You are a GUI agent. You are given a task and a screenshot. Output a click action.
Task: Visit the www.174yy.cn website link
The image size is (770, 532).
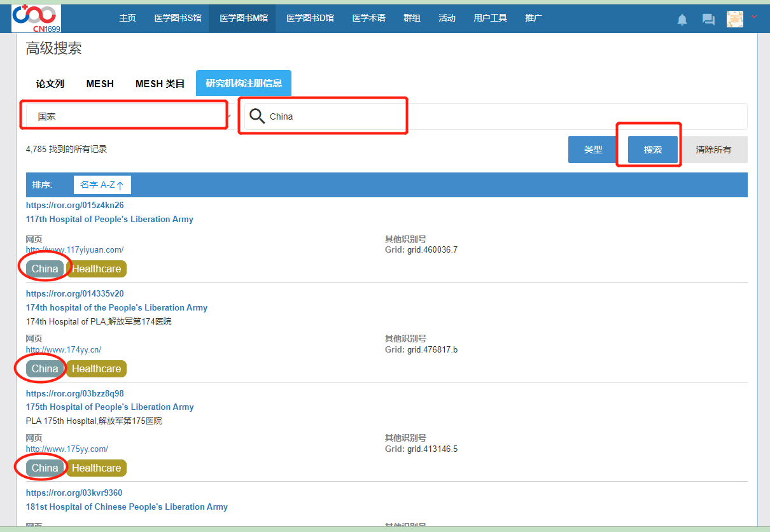pyautogui.click(x=64, y=349)
